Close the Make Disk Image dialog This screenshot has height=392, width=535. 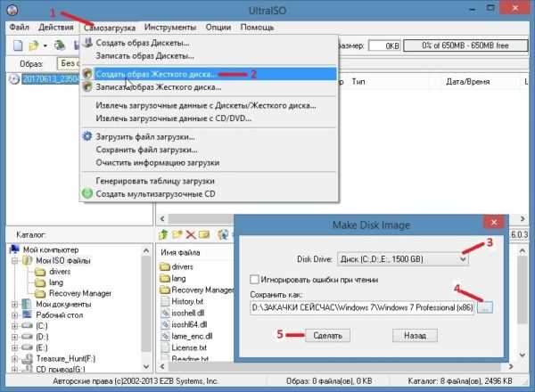(494, 223)
